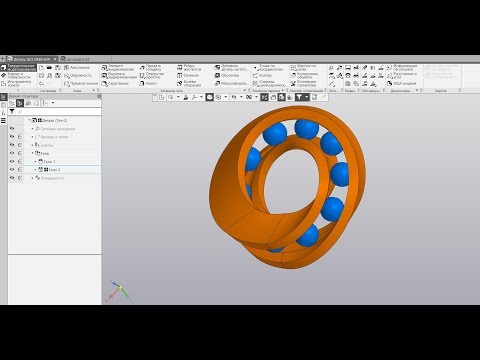Open the hamburger menu icon on left strip

(3, 121)
